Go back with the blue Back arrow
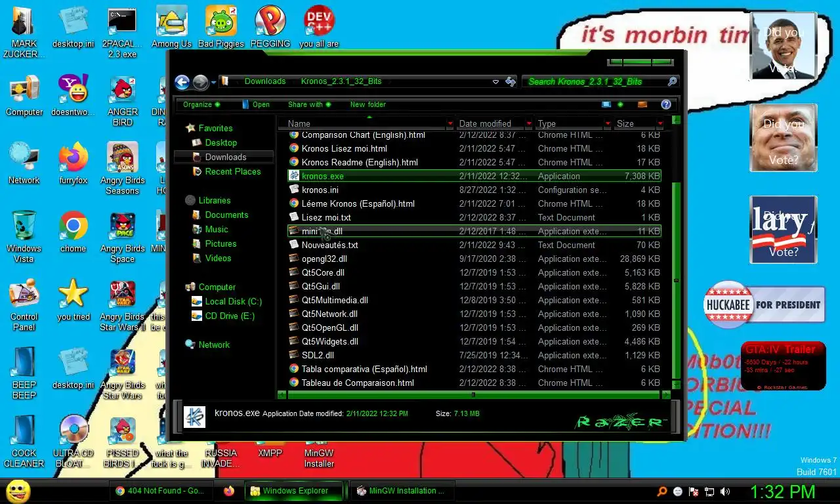This screenshot has width=840, height=504. [x=182, y=82]
